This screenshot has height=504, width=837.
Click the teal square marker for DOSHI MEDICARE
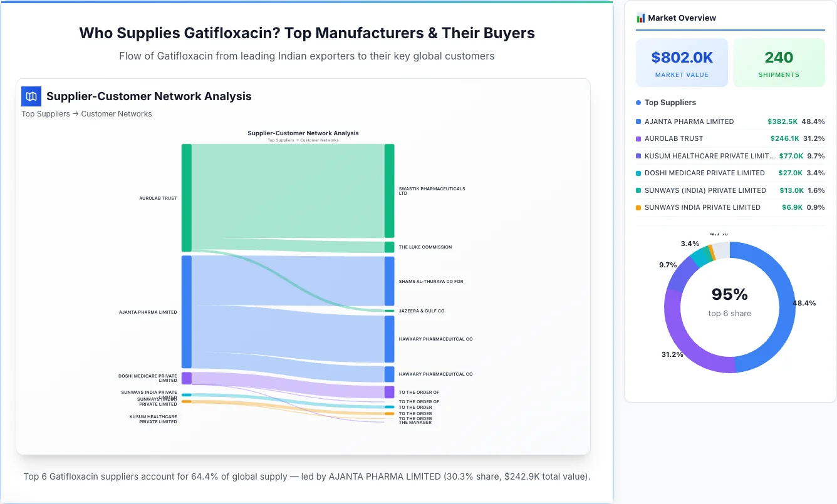point(638,173)
